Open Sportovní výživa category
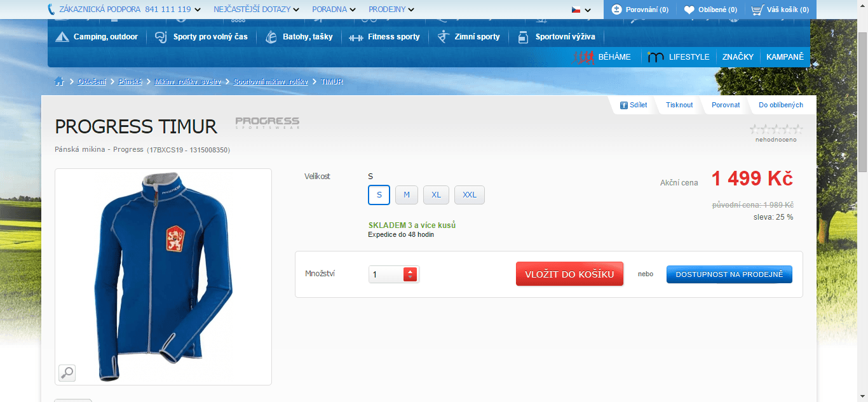 click(x=565, y=37)
